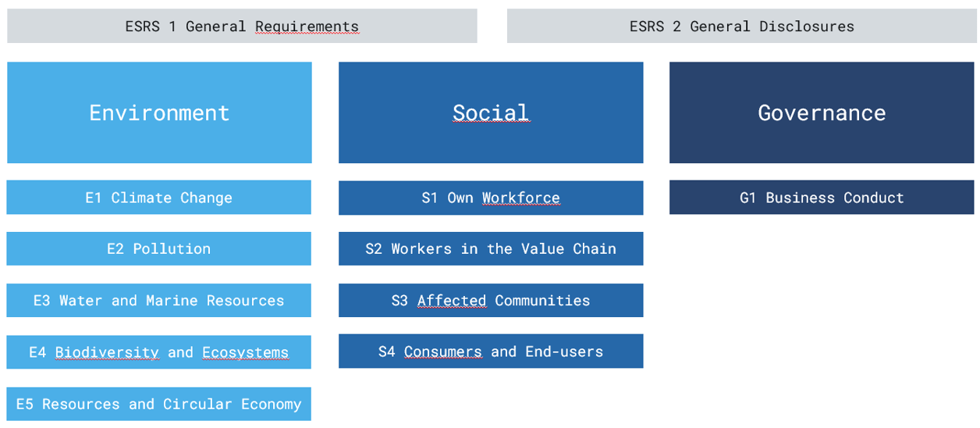Click the ESRS 1 General Requirements box
The width and height of the screenshot is (980, 428).
pyautogui.click(x=242, y=26)
